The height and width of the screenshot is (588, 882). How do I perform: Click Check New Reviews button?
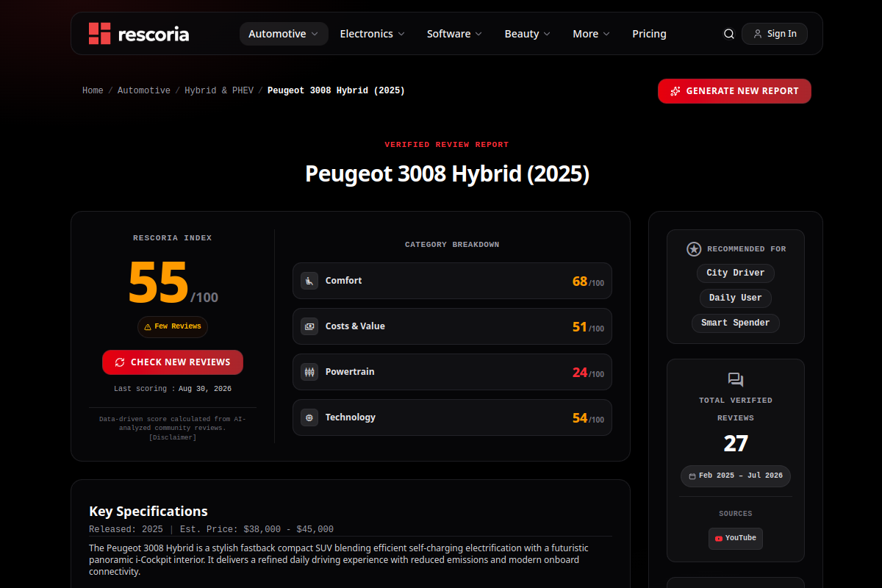coord(173,362)
